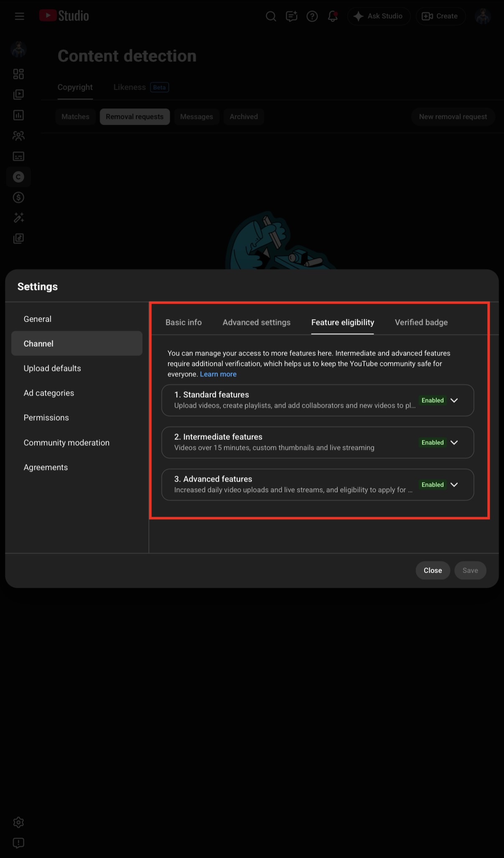Open the Community people sidebar icon
Viewport: 504px width, 858px height.
[18, 135]
